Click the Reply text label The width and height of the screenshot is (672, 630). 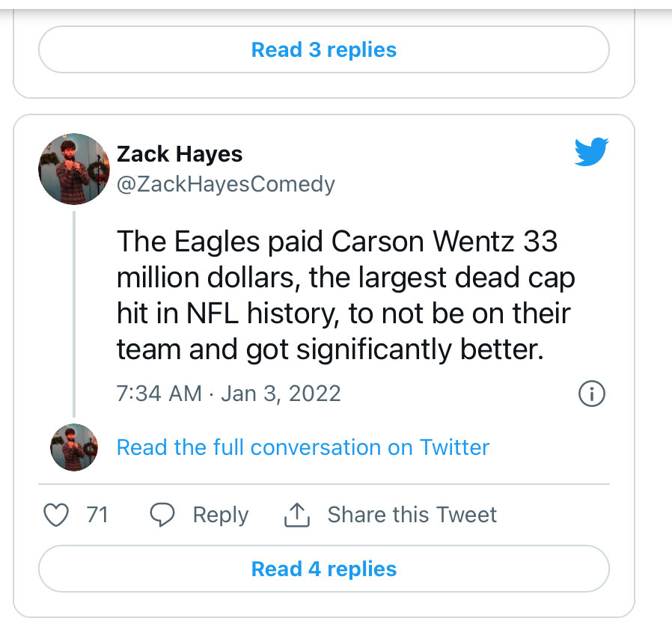pyautogui.click(x=220, y=515)
